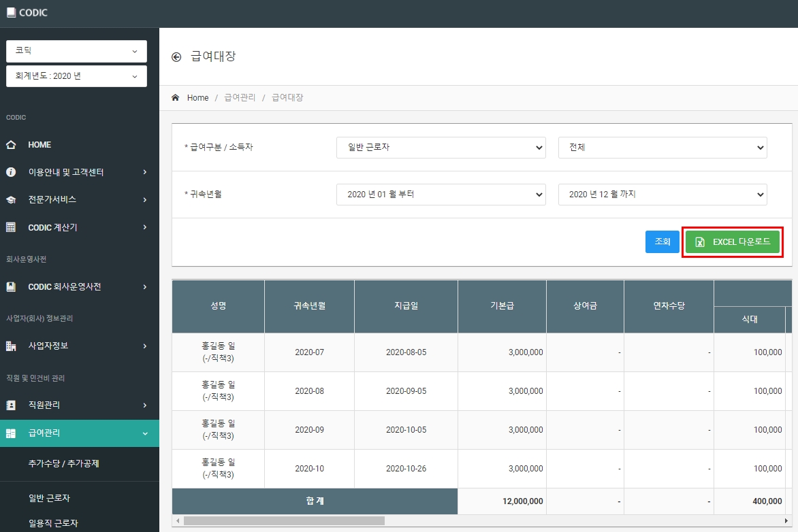Click the Home house icon in breadcrumb
The width and height of the screenshot is (798, 532).
pyautogui.click(x=176, y=98)
